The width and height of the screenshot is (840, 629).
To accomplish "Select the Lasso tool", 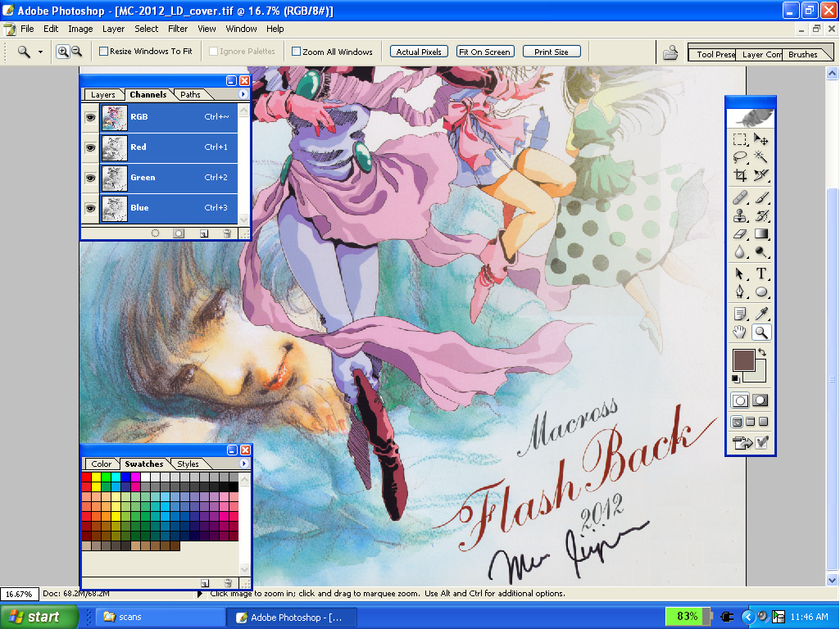I will pyautogui.click(x=740, y=157).
